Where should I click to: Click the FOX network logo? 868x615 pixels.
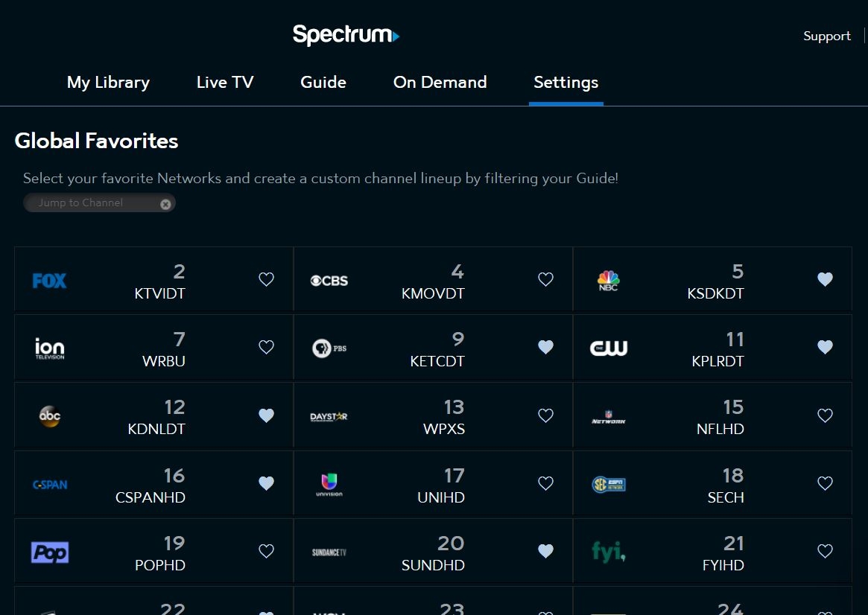tap(49, 280)
